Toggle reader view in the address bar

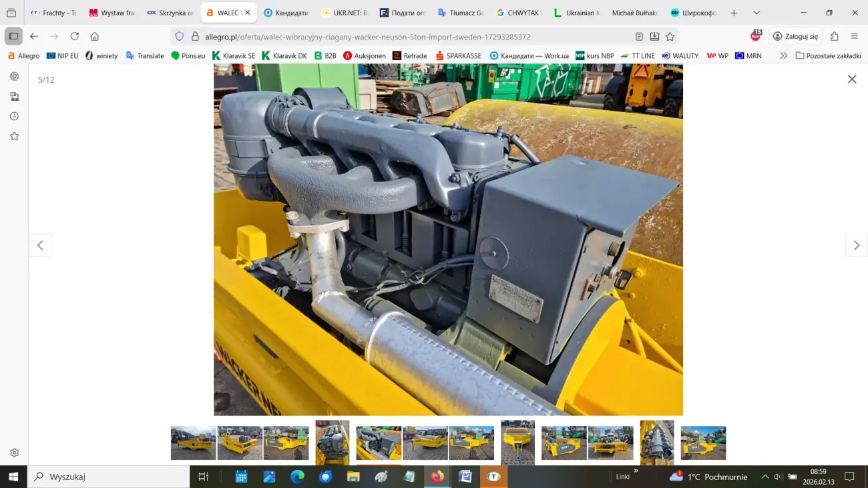(639, 36)
